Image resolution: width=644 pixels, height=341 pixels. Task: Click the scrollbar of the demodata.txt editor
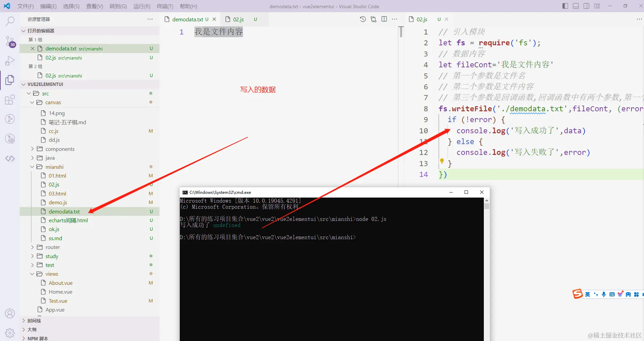pos(401,31)
